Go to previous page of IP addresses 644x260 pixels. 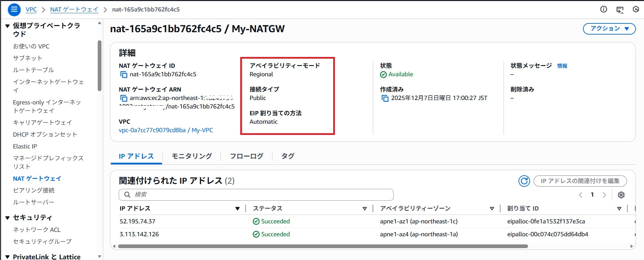[581, 195]
